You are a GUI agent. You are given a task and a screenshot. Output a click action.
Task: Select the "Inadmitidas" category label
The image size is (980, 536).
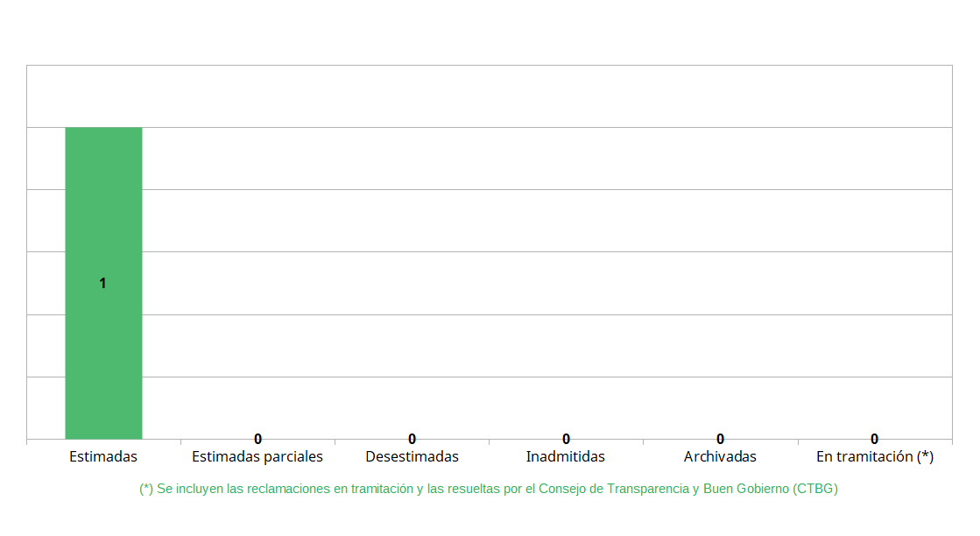[x=566, y=457]
